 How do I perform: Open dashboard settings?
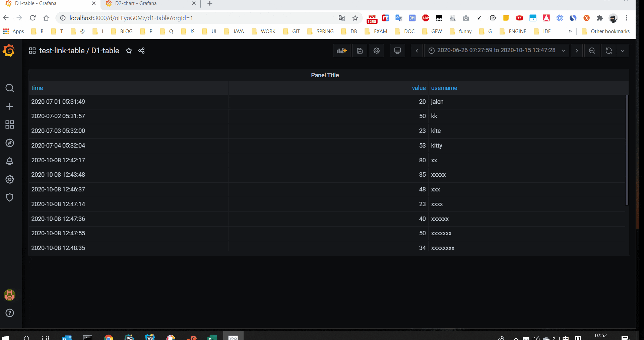[x=376, y=51]
